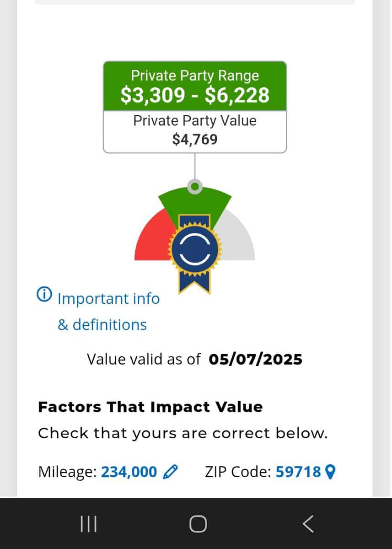Click the location pin icon beside ZIP code

coord(330,471)
